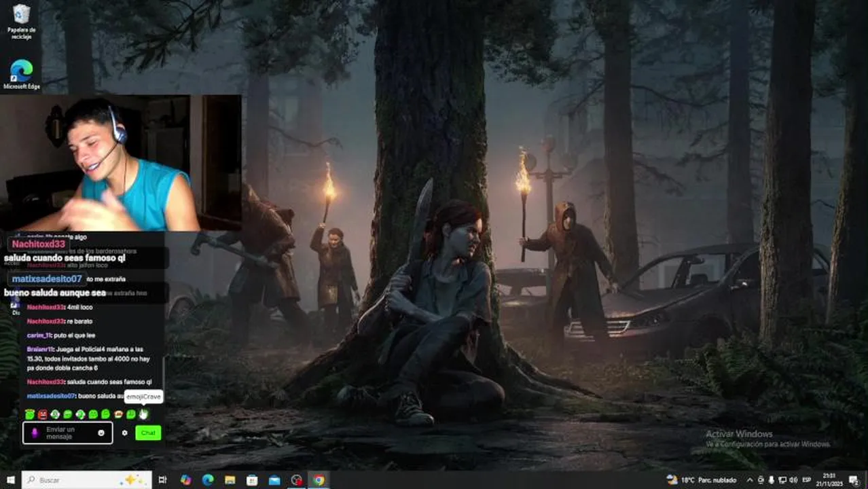Select chat message 're barato'
The image size is (868, 489).
(x=79, y=321)
